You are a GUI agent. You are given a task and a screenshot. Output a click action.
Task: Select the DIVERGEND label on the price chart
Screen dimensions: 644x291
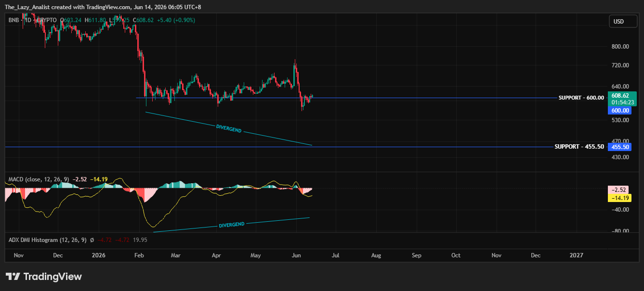click(x=229, y=128)
